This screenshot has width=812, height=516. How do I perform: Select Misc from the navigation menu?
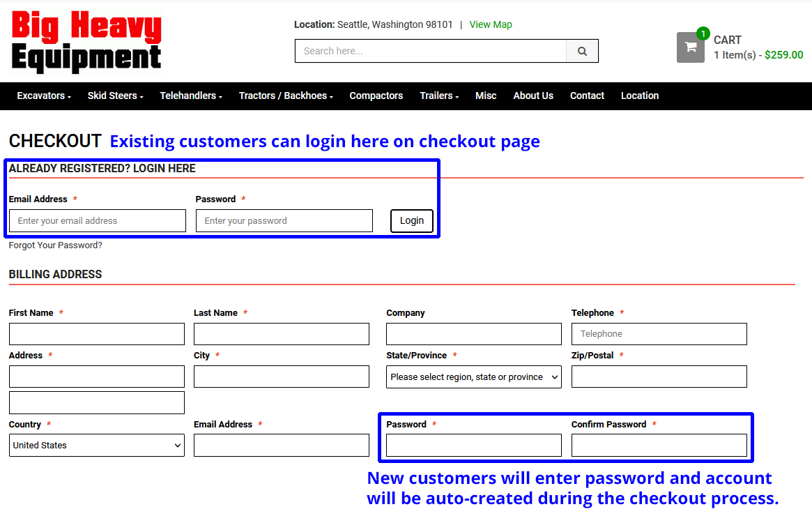pos(486,96)
